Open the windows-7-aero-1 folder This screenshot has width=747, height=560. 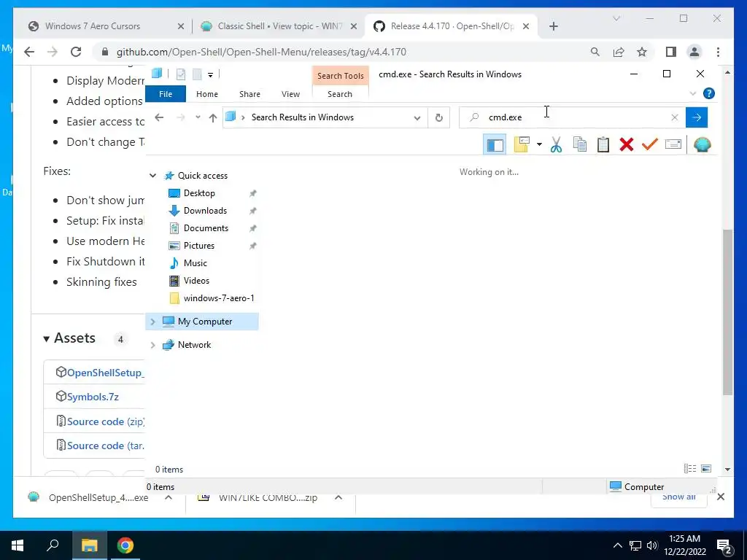coord(219,298)
